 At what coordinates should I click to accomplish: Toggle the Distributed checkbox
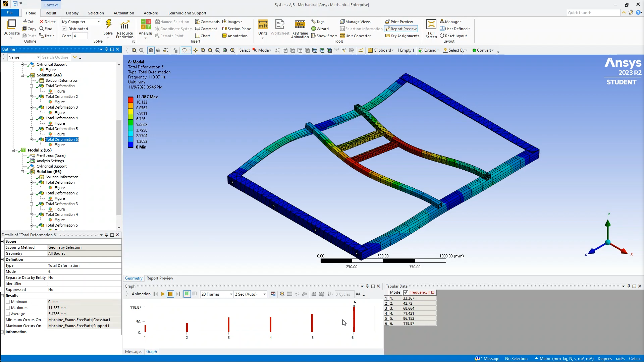tap(64, 29)
